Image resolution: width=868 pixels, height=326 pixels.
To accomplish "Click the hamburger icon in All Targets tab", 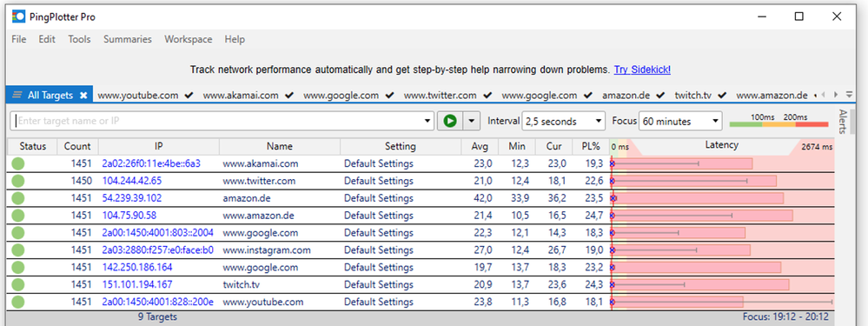I will [17, 96].
